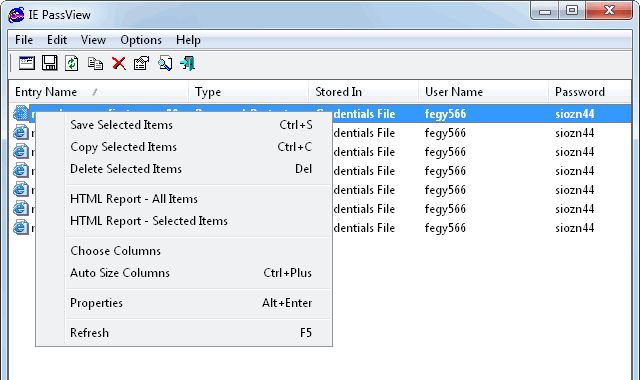The image size is (640, 380).
Task: Select HTML Report - Selected Items
Action: pyautogui.click(x=184, y=221)
